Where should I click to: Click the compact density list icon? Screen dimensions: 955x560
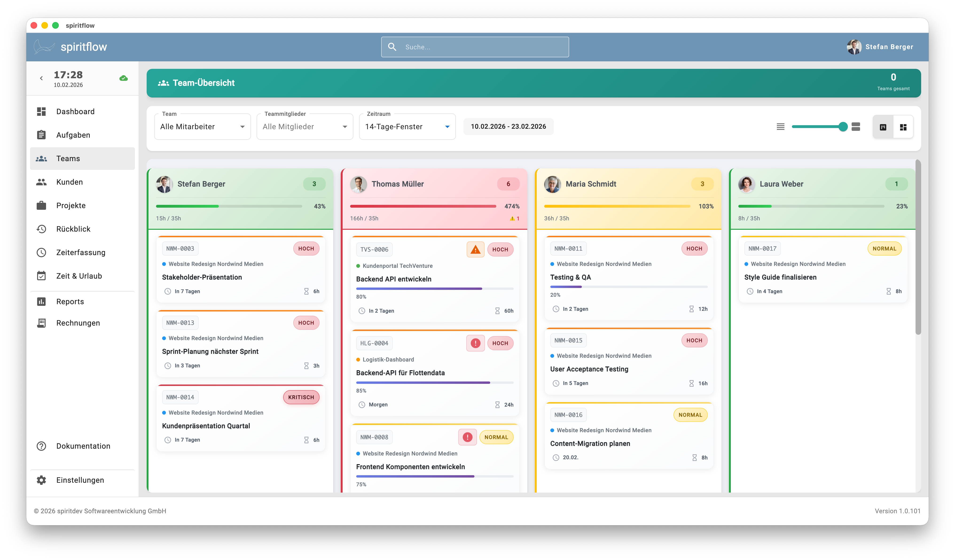coord(780,127)
